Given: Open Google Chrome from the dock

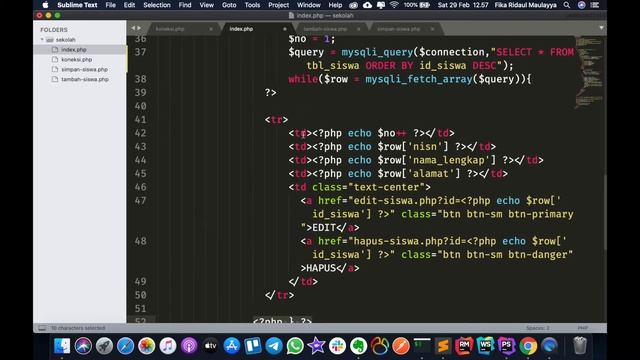Looking at the screenshot, I should point(528,346).
